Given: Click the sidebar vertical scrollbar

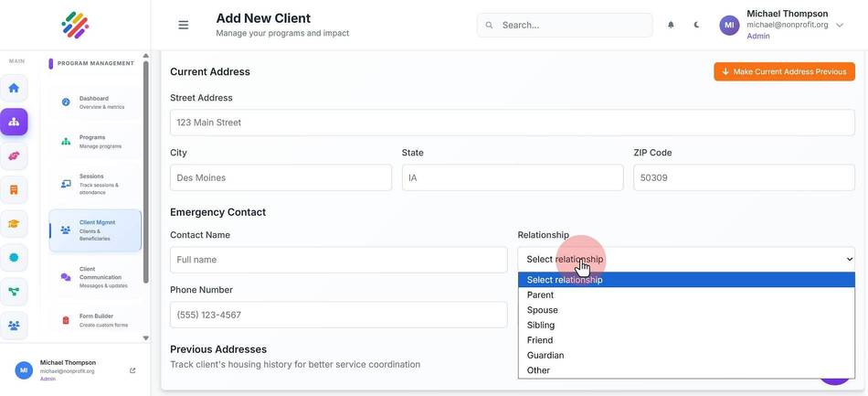Looking at the screenshot, I should (x=146, y=172).
